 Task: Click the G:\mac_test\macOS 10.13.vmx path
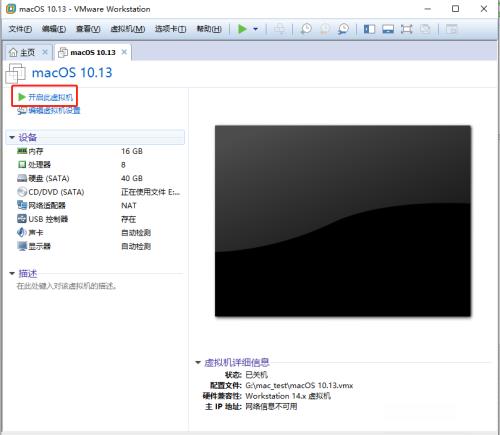click(299, 385)
